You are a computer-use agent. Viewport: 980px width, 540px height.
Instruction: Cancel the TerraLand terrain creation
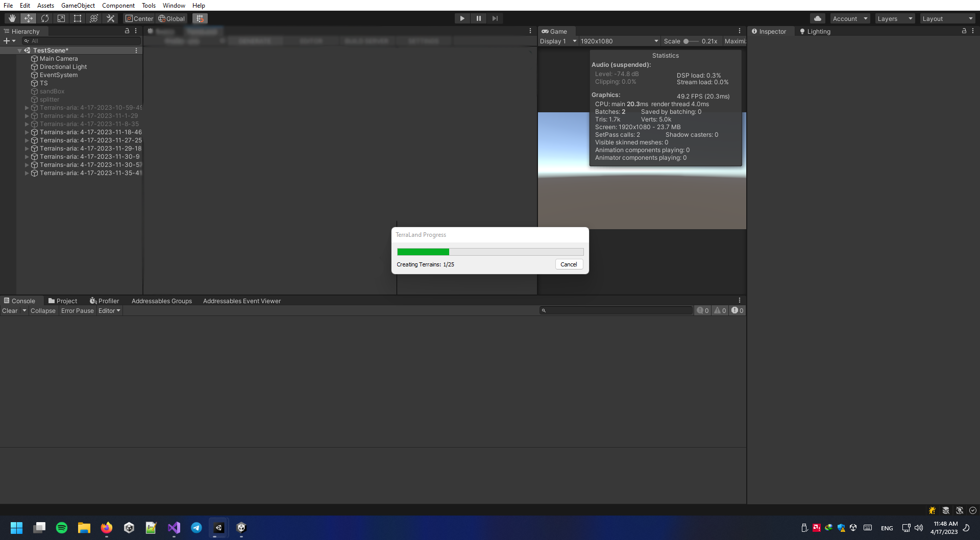coord(569,264)
